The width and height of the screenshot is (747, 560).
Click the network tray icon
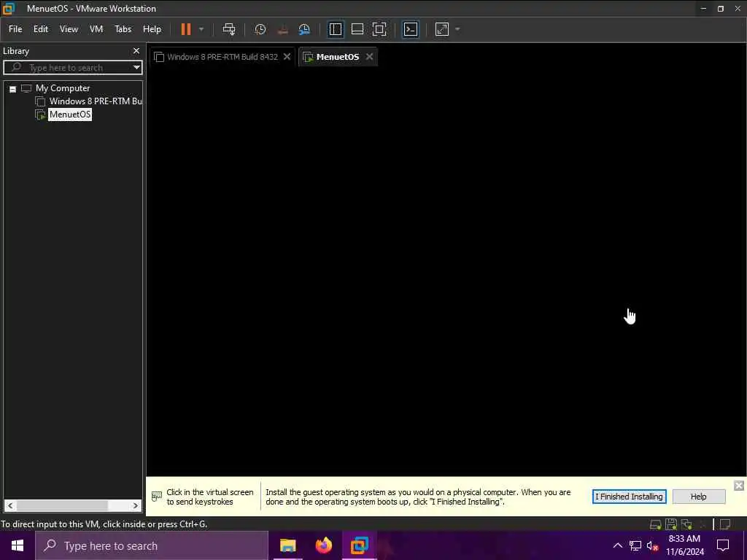pos(635,545)
